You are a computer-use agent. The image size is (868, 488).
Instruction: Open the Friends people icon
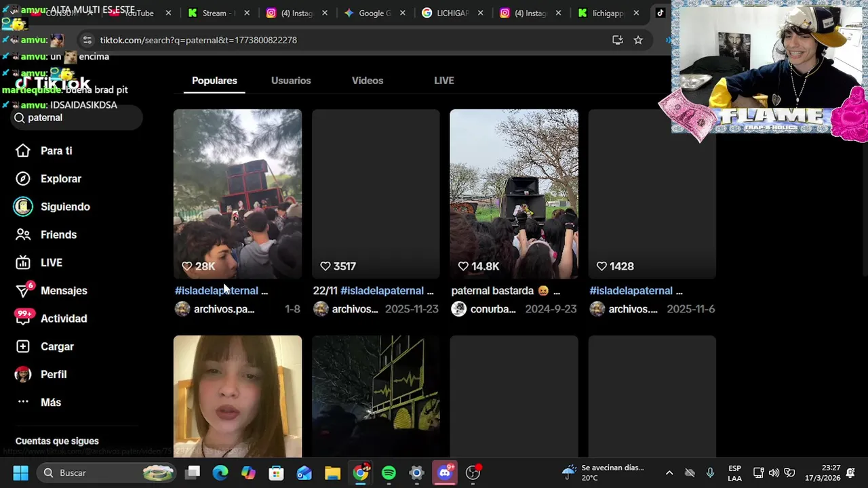point(23,235)
